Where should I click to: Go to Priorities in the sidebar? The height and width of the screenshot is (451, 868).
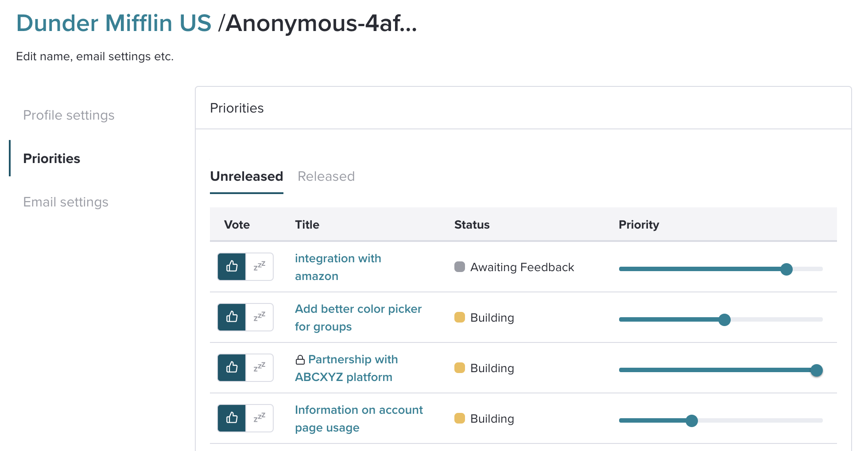tap(51, 159)
